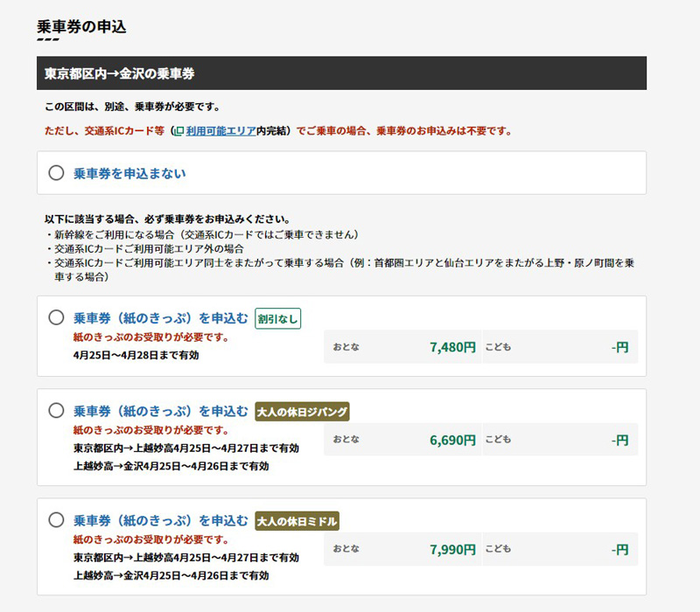The width and height of the screenshot is (700, 612).
Task: Click the こども fare cell in 割引なし card
Action: tap(560, 347)
